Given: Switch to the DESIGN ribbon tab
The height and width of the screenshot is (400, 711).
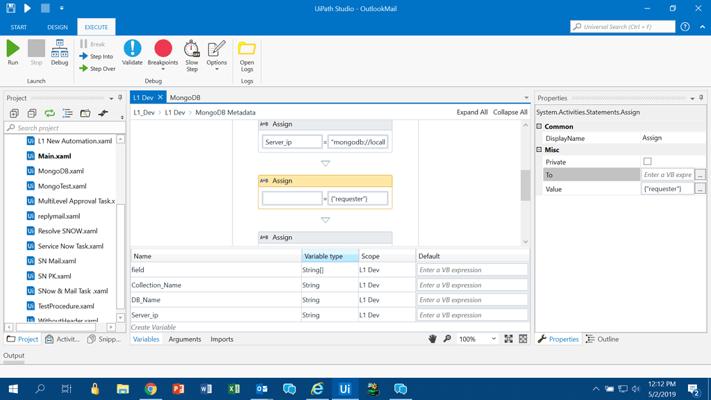Looking at the screenshot, I should pos(57,27).
